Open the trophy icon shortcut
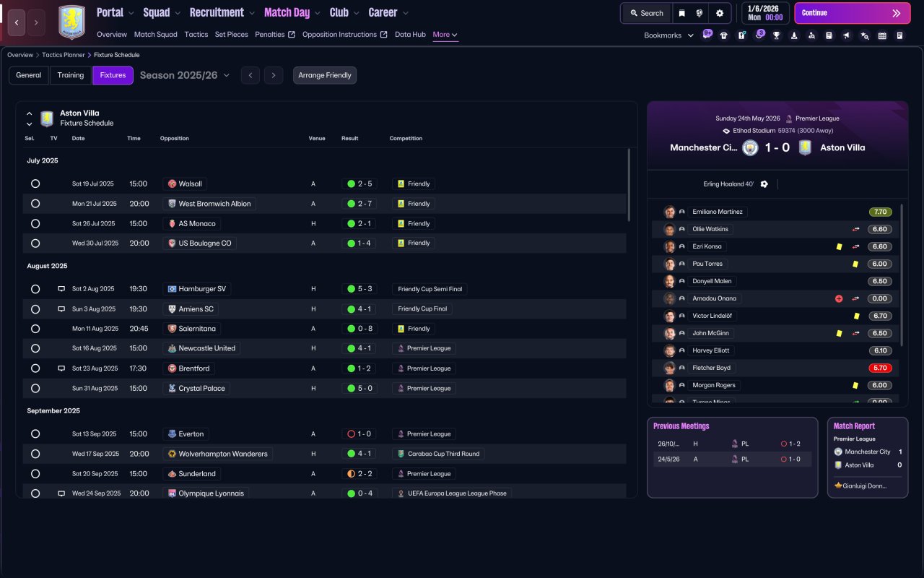This screenshot has width=924, height=578. (777, 35)
